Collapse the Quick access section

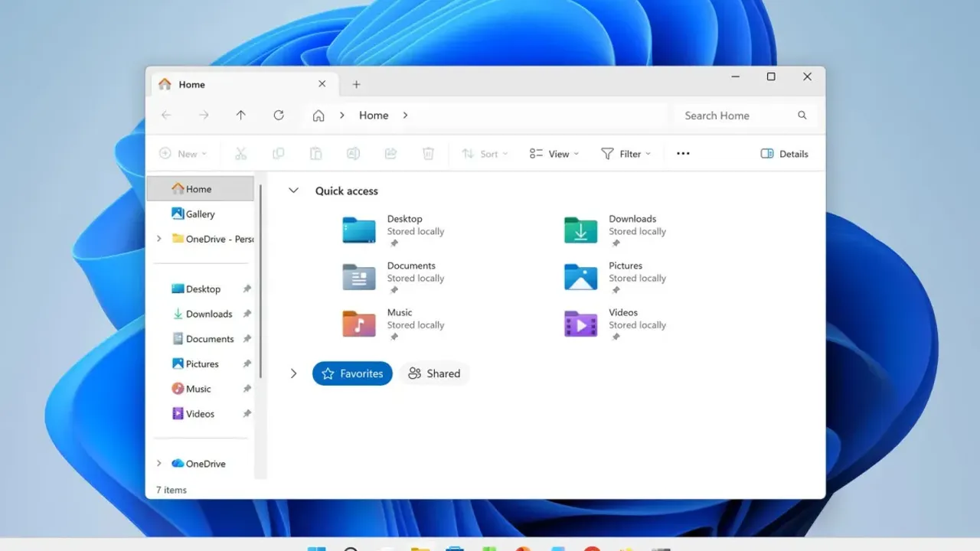293,191
